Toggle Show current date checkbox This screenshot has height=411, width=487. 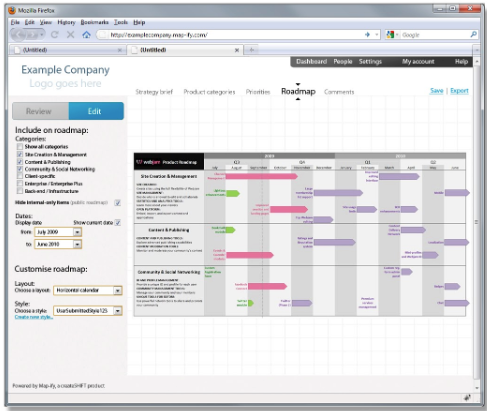pyautogui.click(x=118, y=222)
